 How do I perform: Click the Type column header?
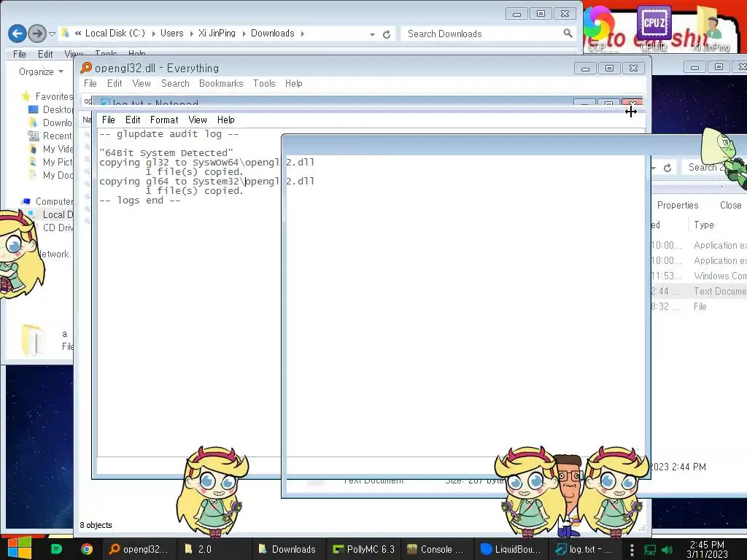(704, 225)
